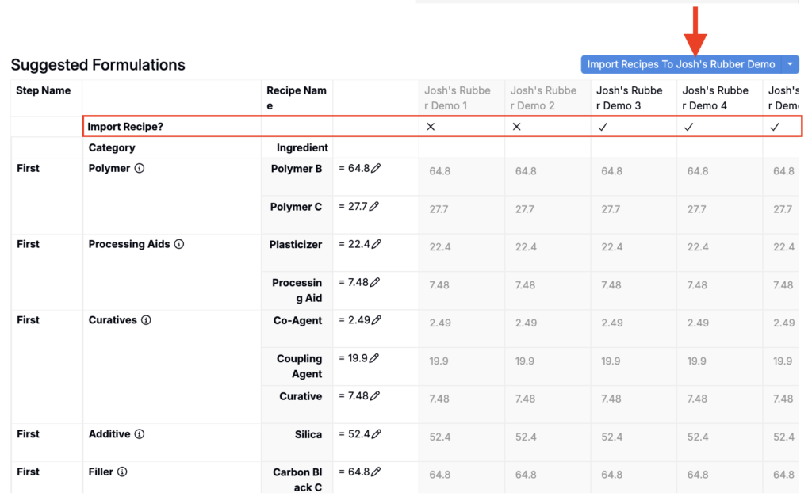Image resolution: width=812 pixels, height=504 pixels.
Task: Show Processing Aids info tooltip icon
Action: pos(179,244)
